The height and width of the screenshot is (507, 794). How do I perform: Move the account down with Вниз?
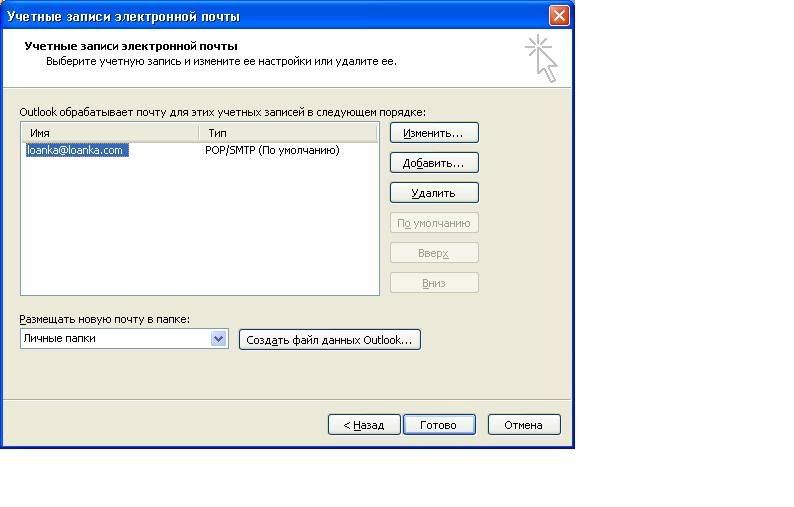click(x=433, y=283)
